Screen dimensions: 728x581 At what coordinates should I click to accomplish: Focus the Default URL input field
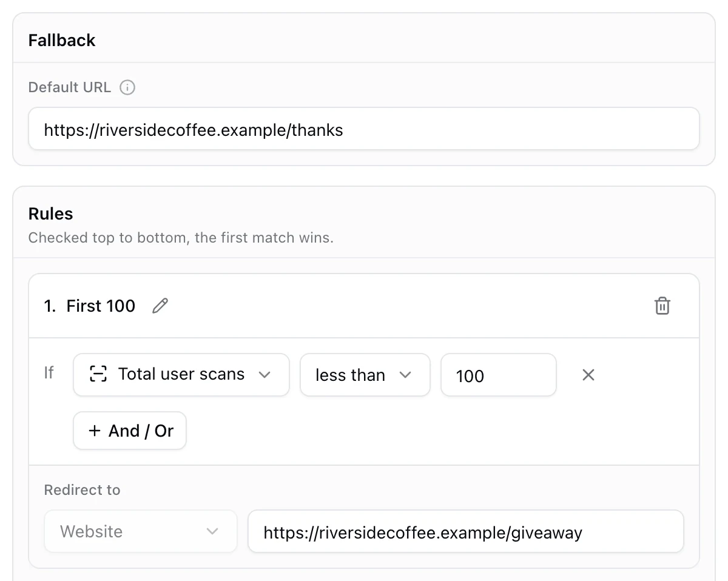point(364,129)
